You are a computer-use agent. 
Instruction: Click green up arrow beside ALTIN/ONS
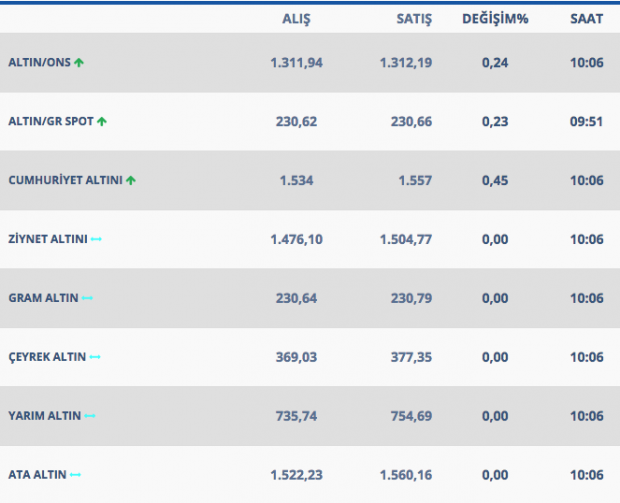[79, 62]
